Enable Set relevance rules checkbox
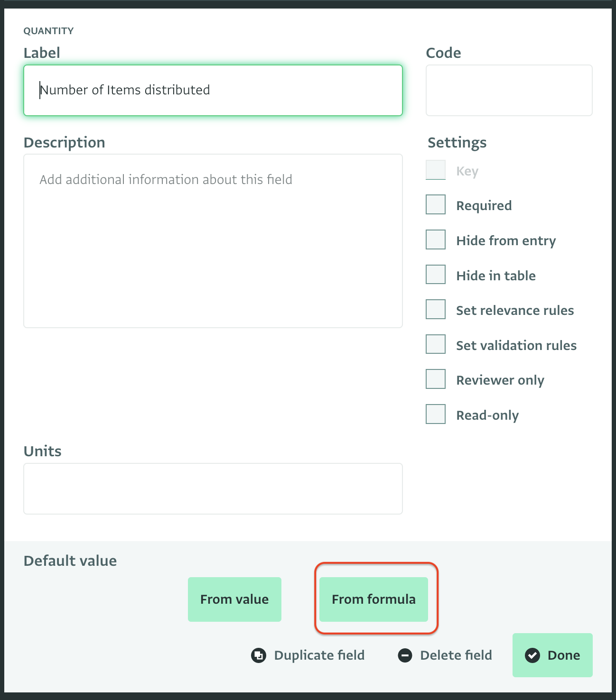 436,309
